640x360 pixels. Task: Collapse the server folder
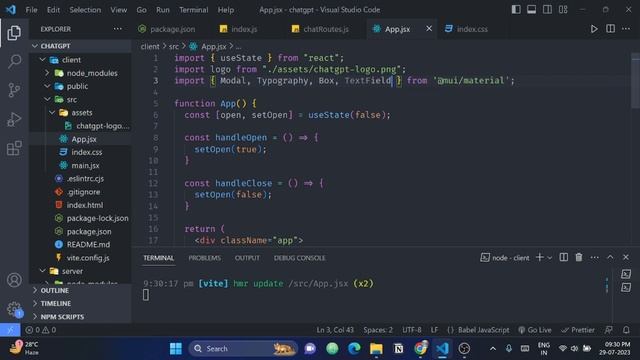click(x=80, y=271)
